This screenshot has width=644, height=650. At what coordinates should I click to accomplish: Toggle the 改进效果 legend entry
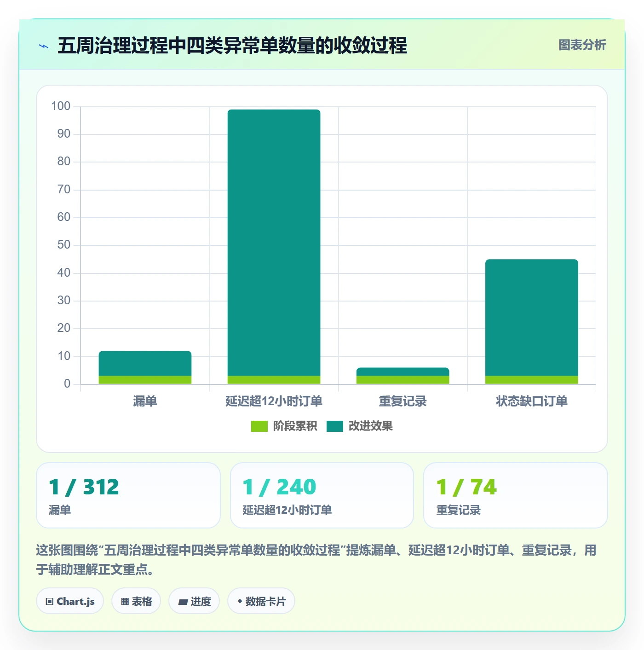[x=360, y=426]
